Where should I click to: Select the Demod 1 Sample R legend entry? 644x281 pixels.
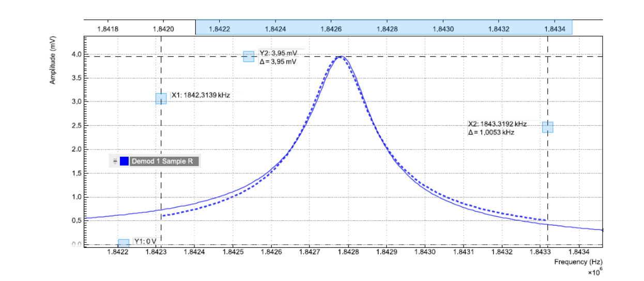(162, 161)
